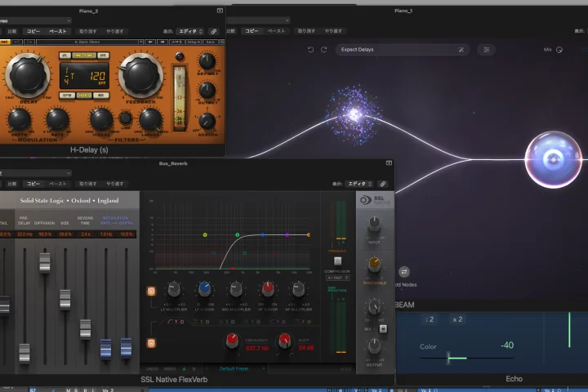
Task: Open the H-Delay A: Basic Stereo preset menu
Action: 89,42
